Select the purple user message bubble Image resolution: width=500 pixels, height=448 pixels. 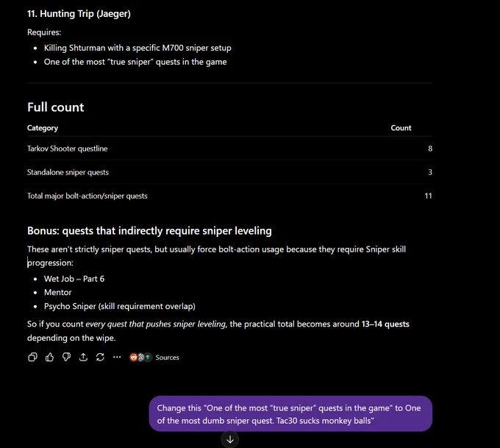[x=290, y=414]
